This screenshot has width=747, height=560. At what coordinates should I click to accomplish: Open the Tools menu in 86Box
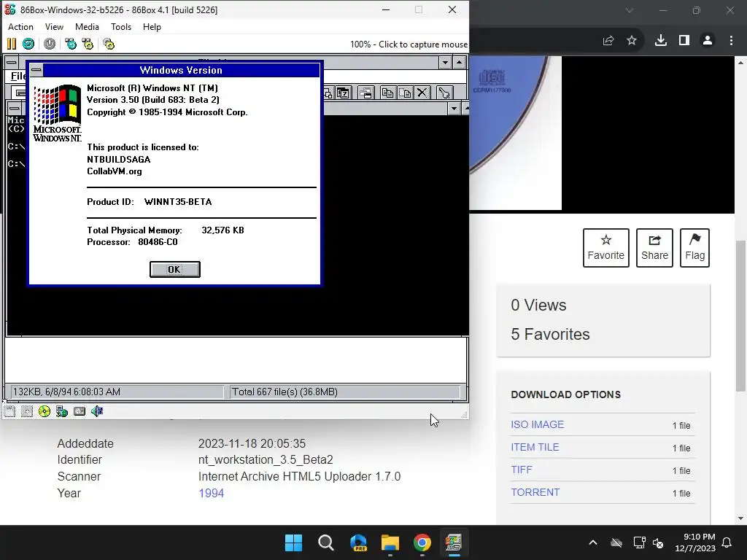(x=121, y=27)
